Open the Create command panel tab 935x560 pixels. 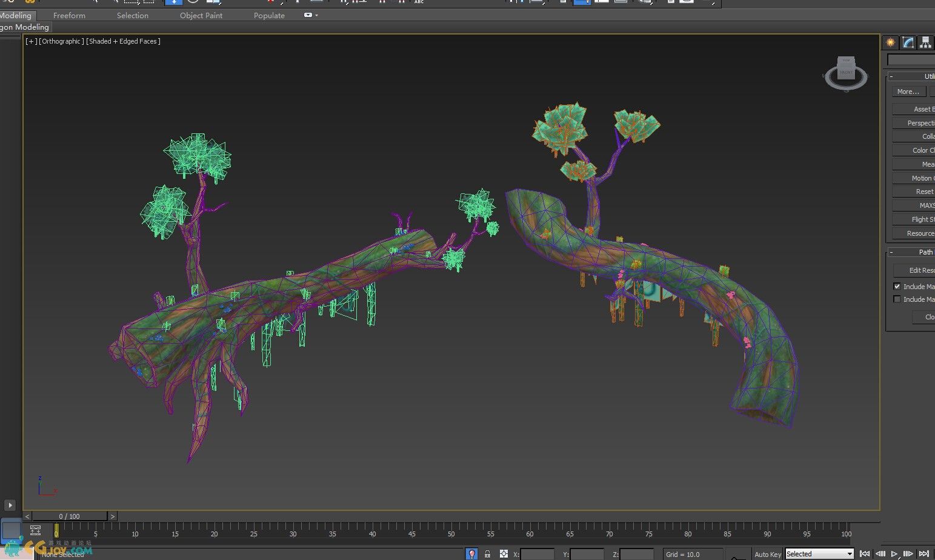[890, 42]
